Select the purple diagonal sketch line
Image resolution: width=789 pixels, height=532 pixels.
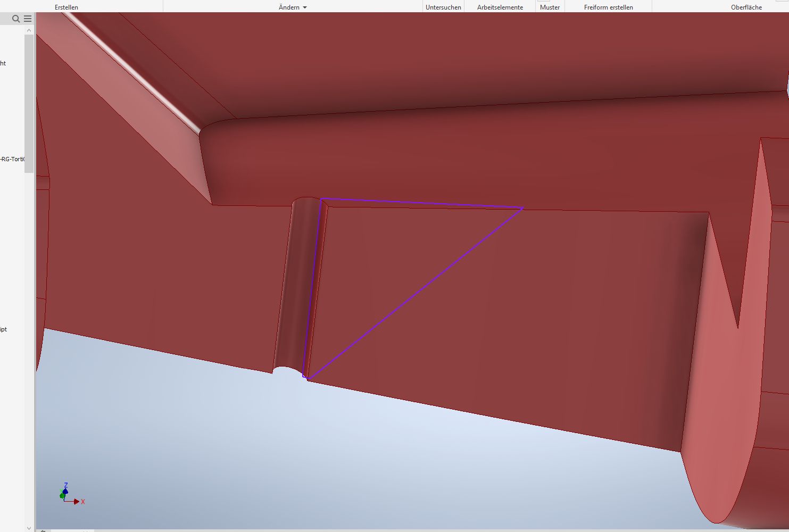(x=415, y=294)
